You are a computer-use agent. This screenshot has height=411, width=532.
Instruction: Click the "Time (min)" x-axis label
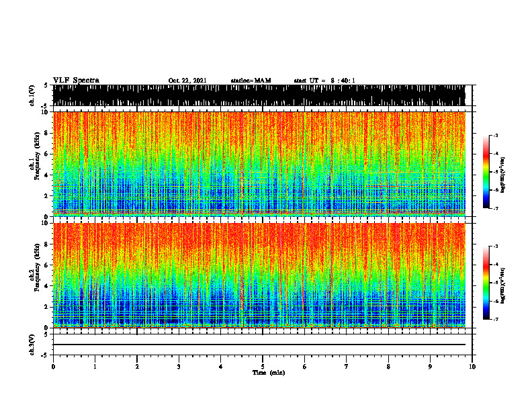tap(269, 373)
